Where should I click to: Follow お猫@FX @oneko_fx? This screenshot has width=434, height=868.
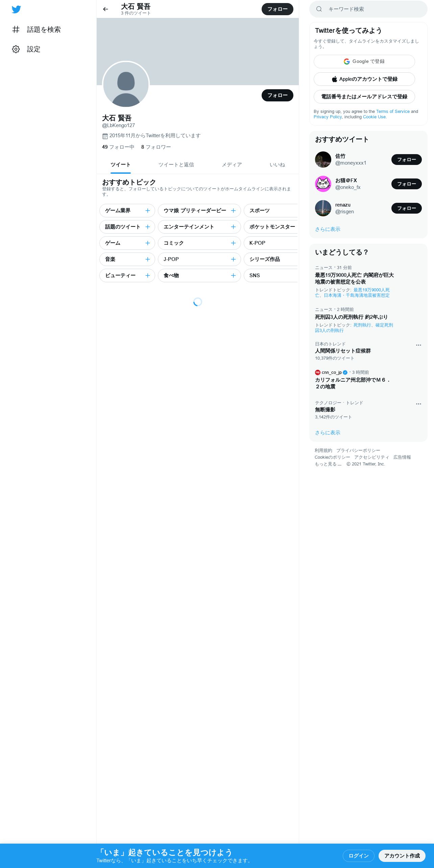[x=407, y=184]
